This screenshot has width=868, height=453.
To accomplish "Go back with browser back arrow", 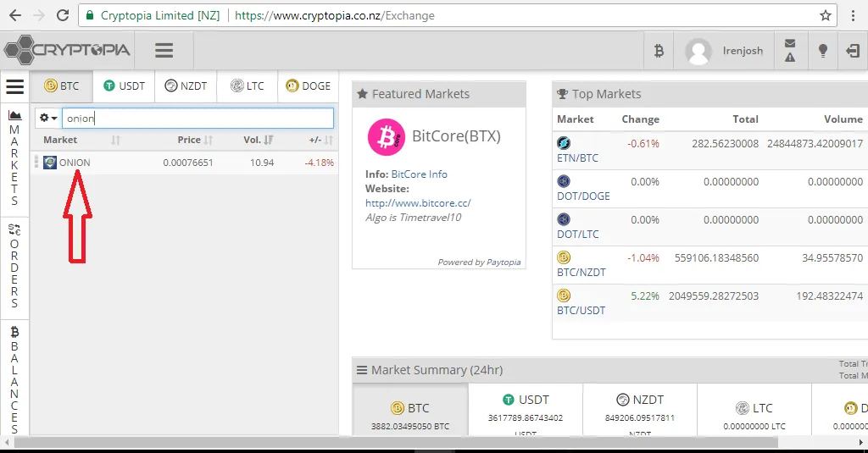I will 15,15.
